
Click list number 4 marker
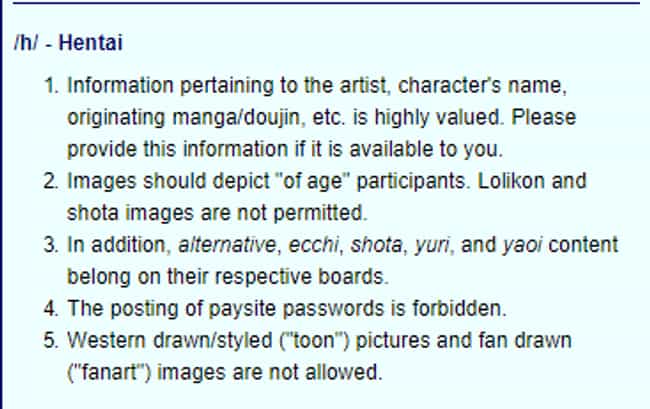tap(51, 309)
